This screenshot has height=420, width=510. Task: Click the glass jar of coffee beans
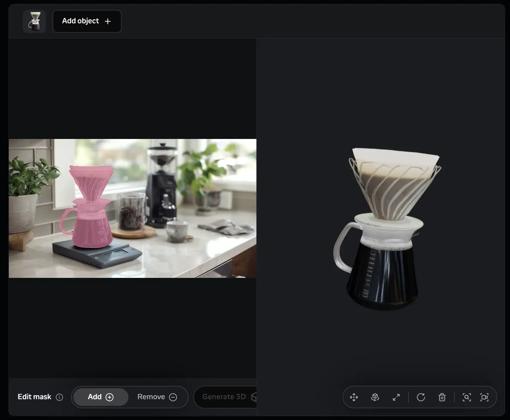[132, 213]
